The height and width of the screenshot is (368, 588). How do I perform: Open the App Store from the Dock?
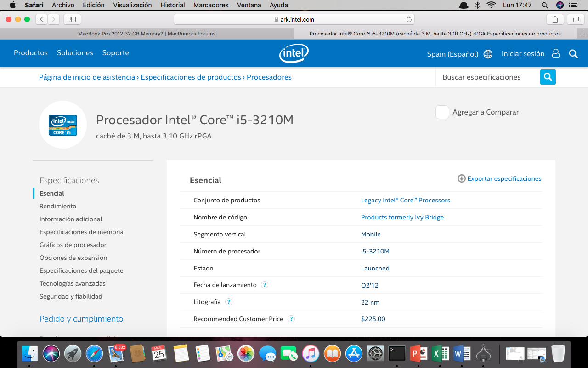354,353
